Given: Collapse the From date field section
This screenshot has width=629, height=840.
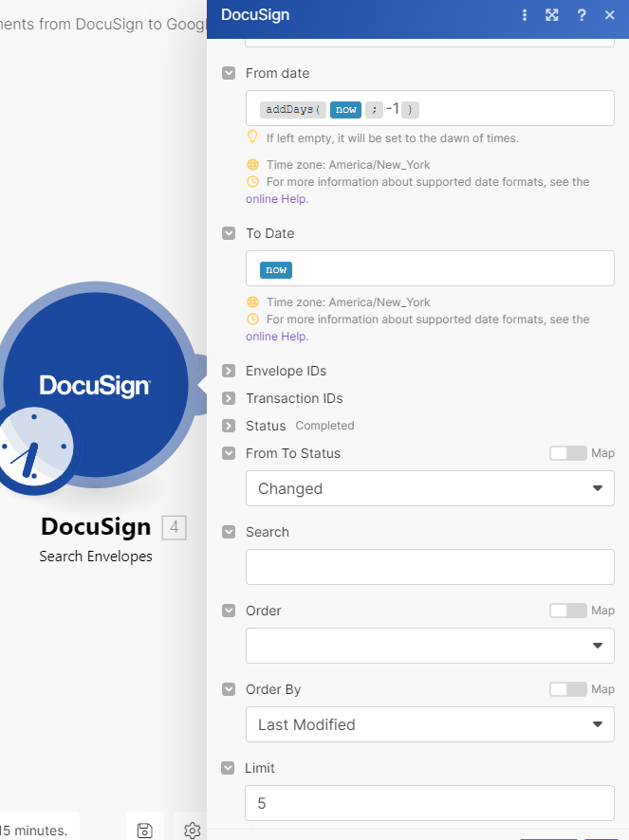Looking at the screenshot, I should (229, 73).
